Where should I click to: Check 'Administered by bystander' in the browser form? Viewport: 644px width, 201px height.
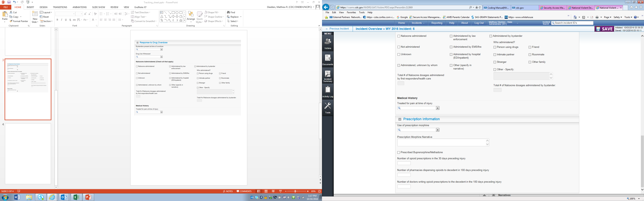point(491,36)
